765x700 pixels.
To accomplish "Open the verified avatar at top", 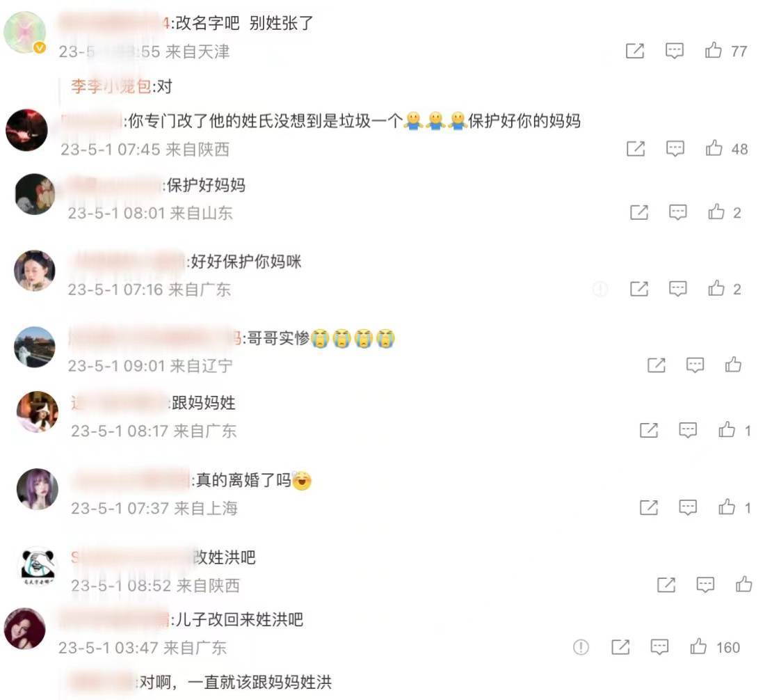I will [x=24, y=32].
